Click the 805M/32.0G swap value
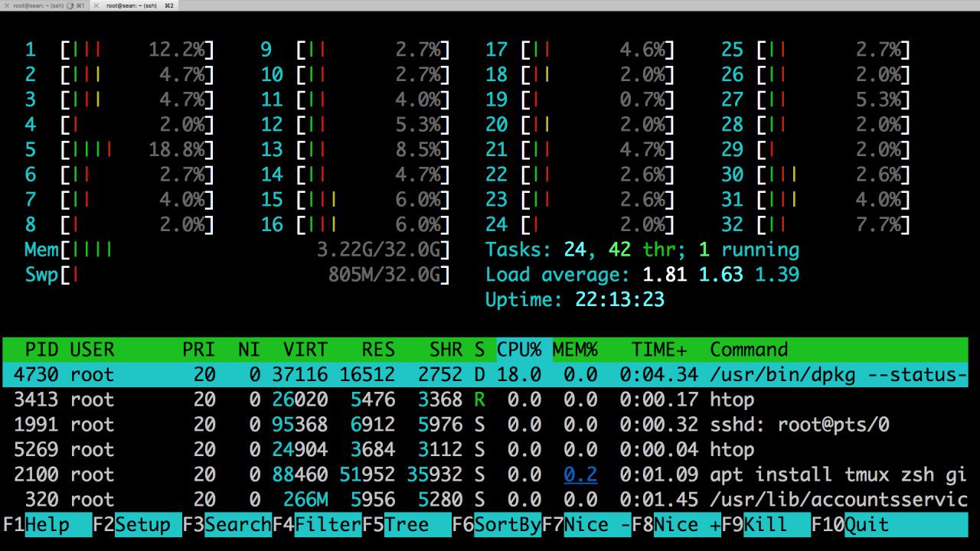The width and height of the screenshot is (980, 551). [384, 275]
